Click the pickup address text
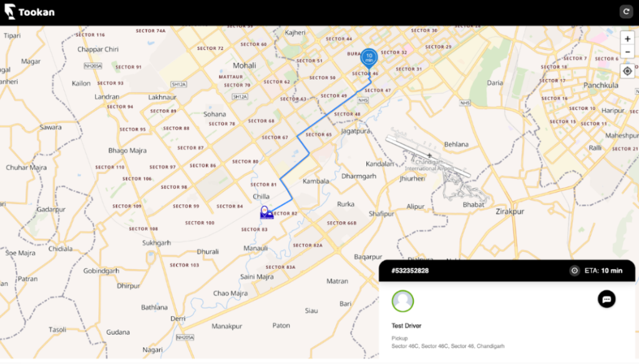Viewport: 639px width, 364px height. (448, 346)
